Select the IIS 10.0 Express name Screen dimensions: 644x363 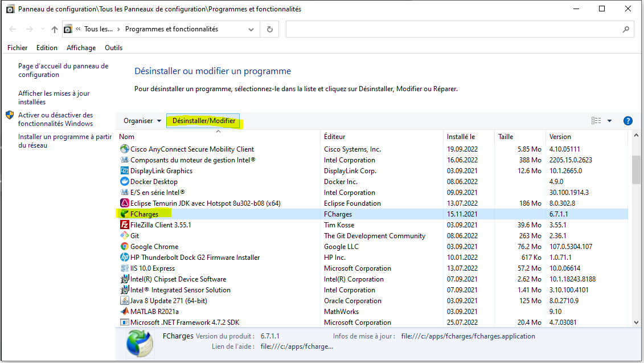click(x=153, y=268)
